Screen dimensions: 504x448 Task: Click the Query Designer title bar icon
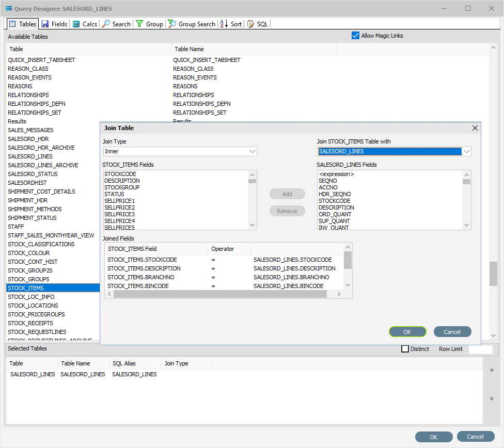[x=9, y=8]
